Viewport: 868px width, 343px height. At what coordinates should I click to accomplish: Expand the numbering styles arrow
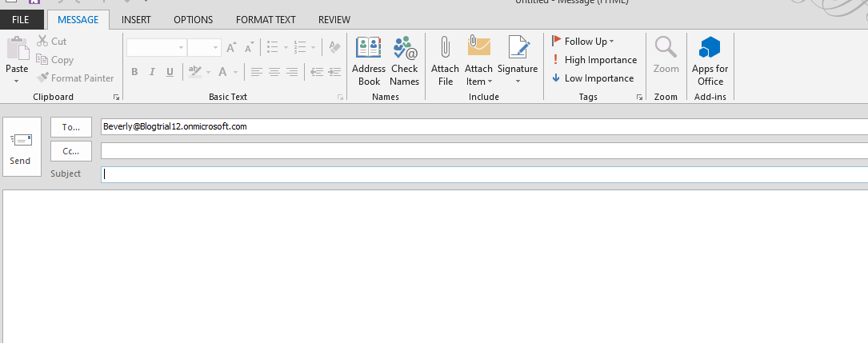point(314,48)
